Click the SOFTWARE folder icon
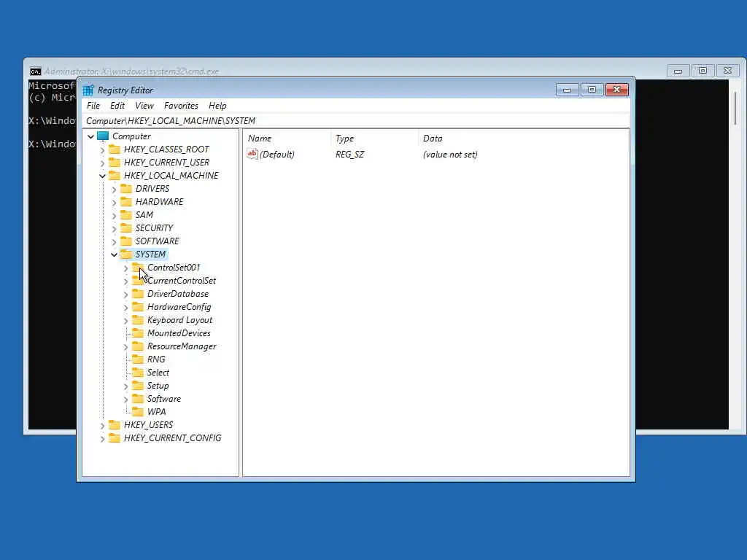 click(x=126, y=241)
